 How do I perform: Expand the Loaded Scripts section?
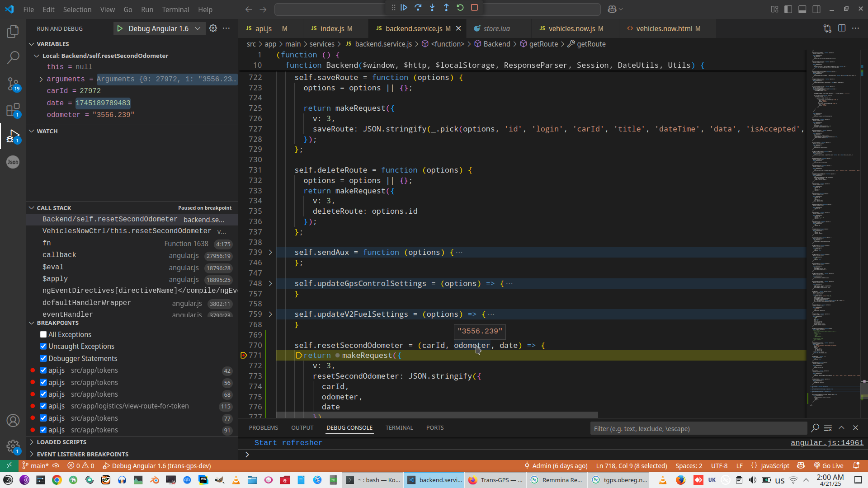(x=61, y=442)
